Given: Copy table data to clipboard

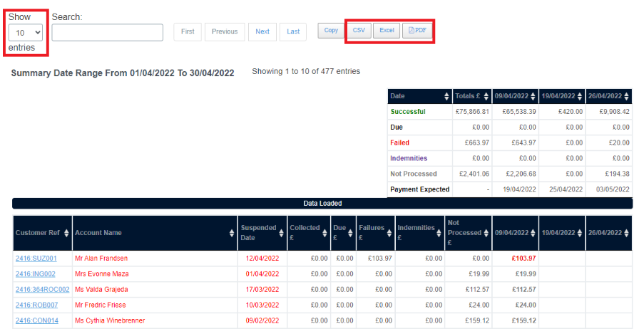Looking at the screenshot, I should point(331,31).
